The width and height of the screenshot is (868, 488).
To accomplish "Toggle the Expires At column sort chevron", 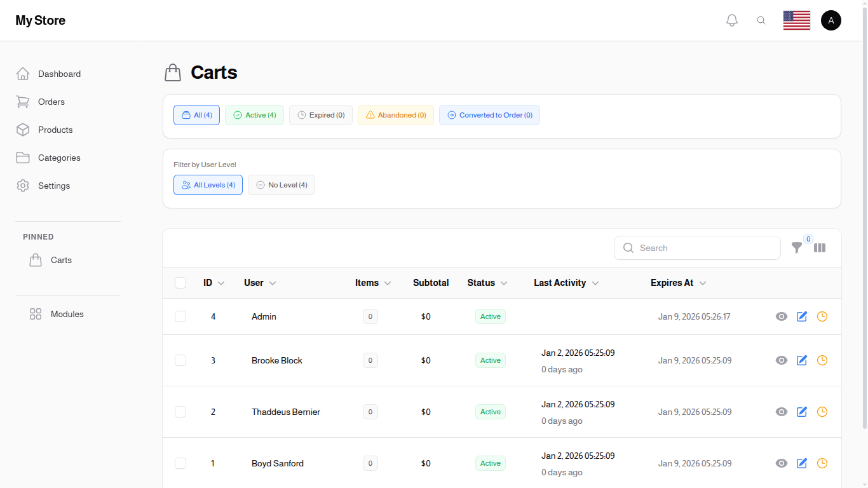I will [703, 283].
